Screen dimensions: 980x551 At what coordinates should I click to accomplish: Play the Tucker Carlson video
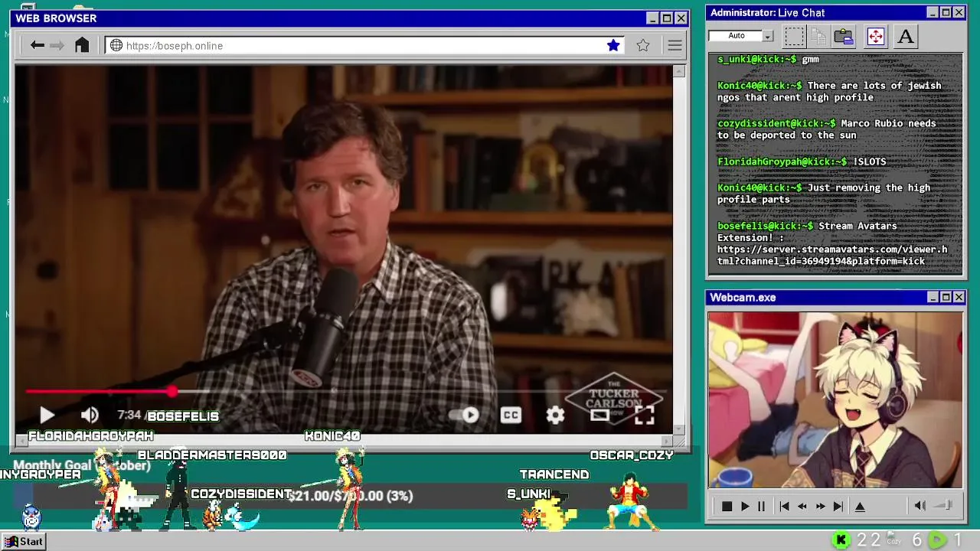[x=47, y=416]
